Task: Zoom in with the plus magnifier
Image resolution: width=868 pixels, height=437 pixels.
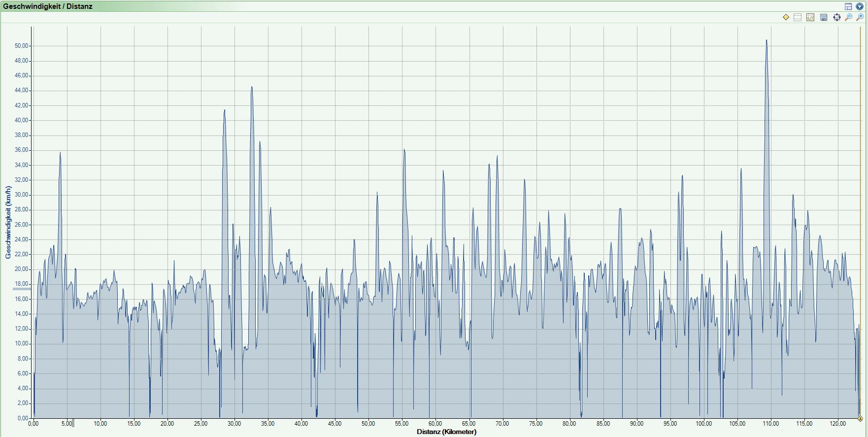Action: coord(860,17)
